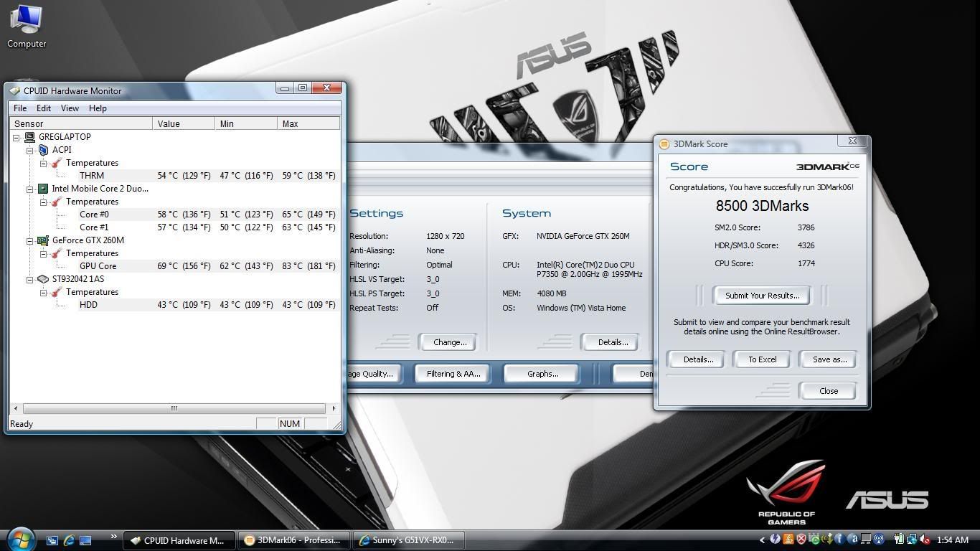Export score with To Excel button
980x551 pixels.
pyautogui.click(x=763, y=359)
